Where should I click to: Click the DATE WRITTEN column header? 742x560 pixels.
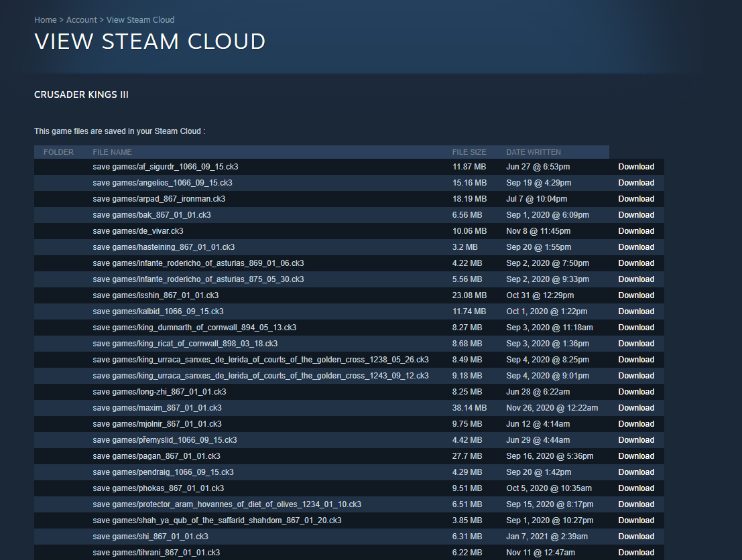pos(534,152)
